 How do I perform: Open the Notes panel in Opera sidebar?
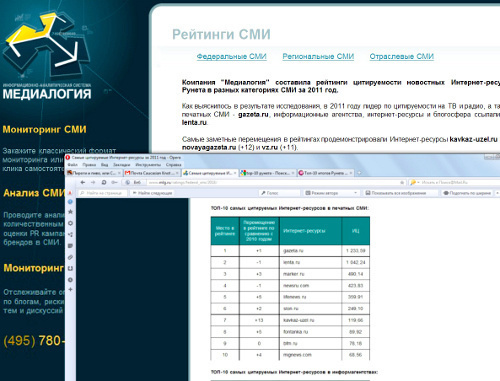pos(70,246)
